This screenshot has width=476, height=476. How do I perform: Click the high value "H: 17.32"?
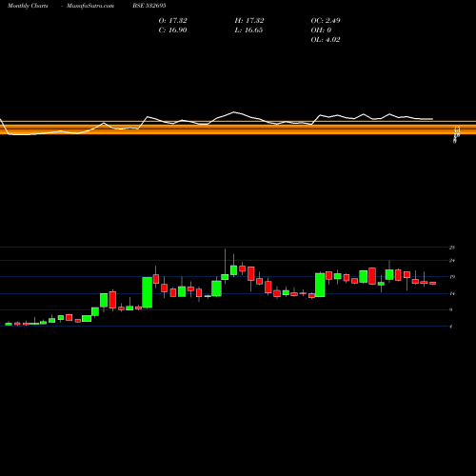[249, 21]
